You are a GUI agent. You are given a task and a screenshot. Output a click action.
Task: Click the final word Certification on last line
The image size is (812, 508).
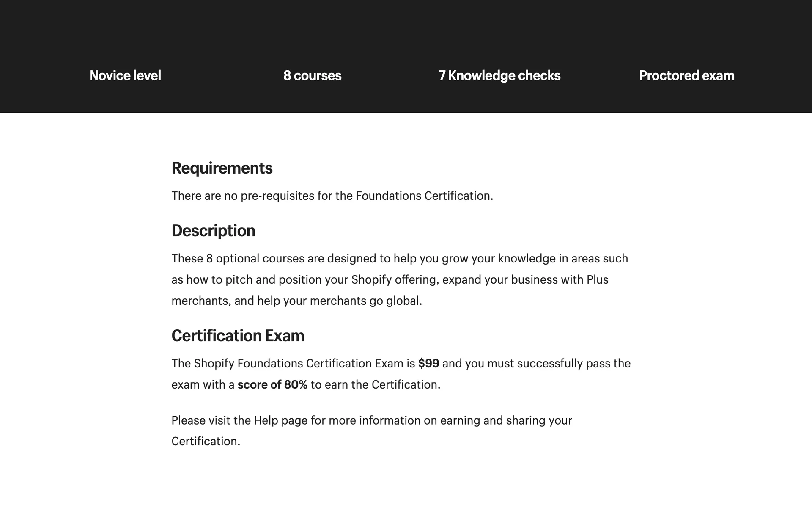(x=204, y=442)
